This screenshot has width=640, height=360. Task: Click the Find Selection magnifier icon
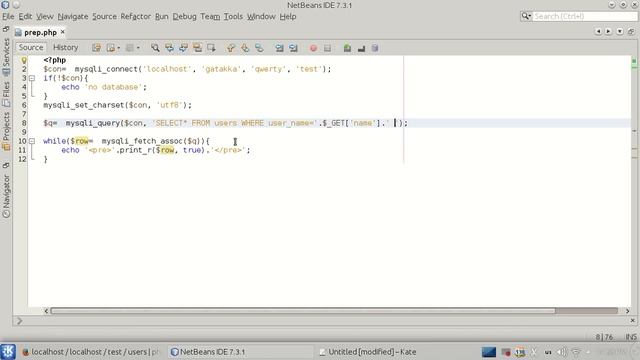[x=155, y=48]
